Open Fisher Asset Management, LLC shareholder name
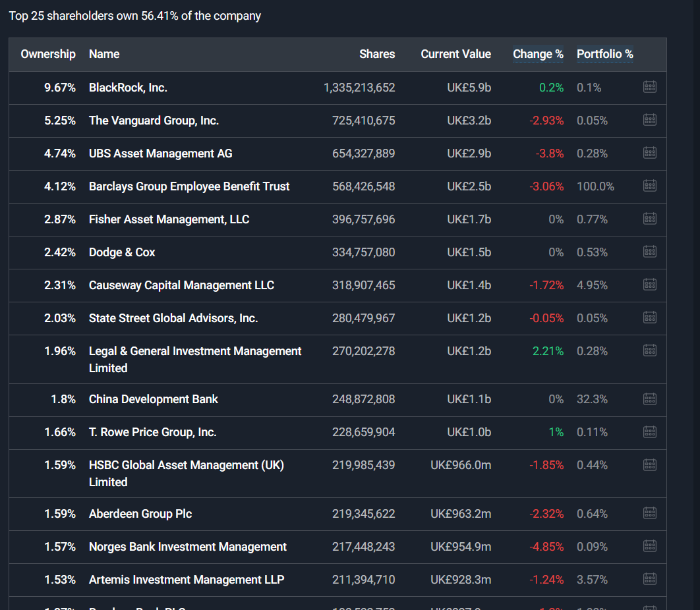This screenshot has height=610, width=700. click(x=169, y=219)
